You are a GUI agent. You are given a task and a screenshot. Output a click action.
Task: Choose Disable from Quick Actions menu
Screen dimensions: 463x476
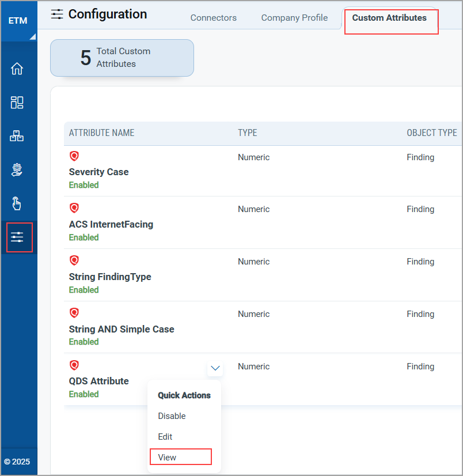(172, 416)
